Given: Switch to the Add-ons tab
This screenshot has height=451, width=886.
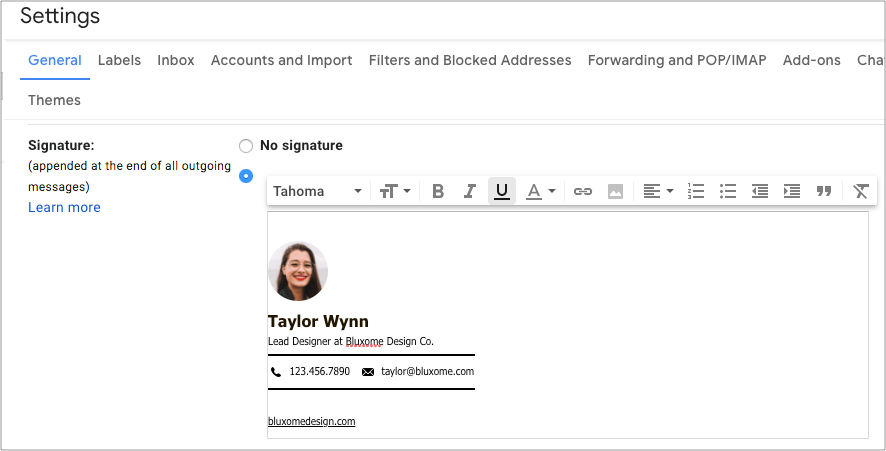Looking at the screenshot, I should (811, 60).
